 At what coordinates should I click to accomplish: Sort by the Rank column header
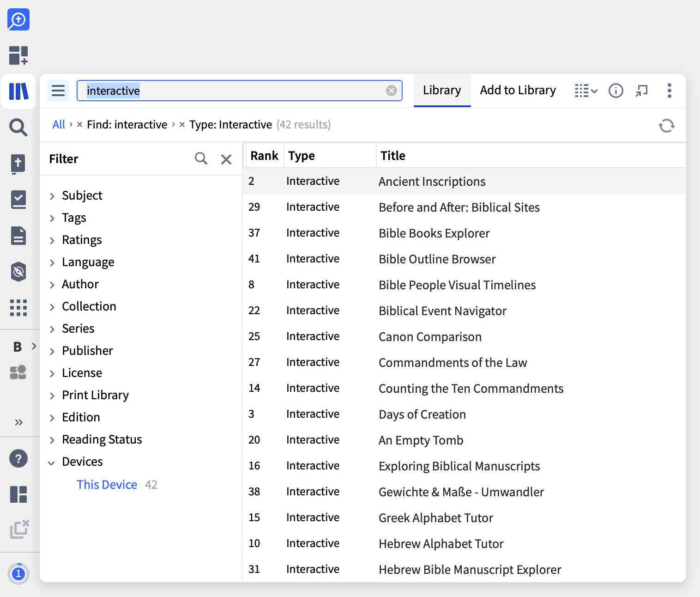point(264,156)
